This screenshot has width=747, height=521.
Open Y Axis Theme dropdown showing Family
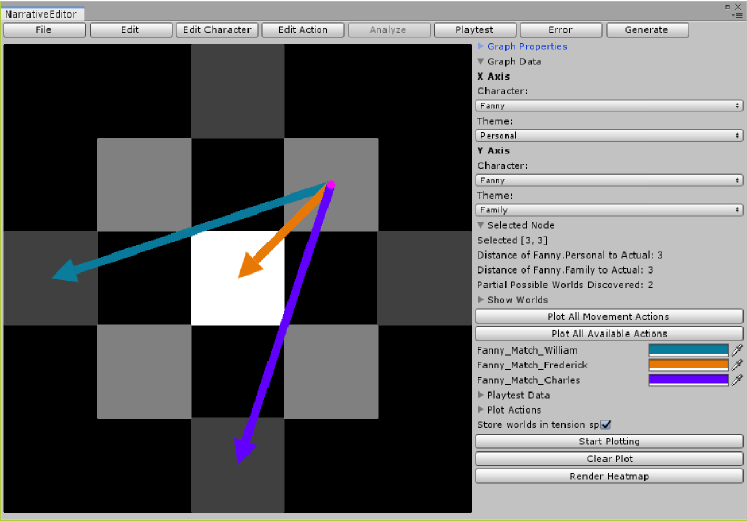pos(609,210)
